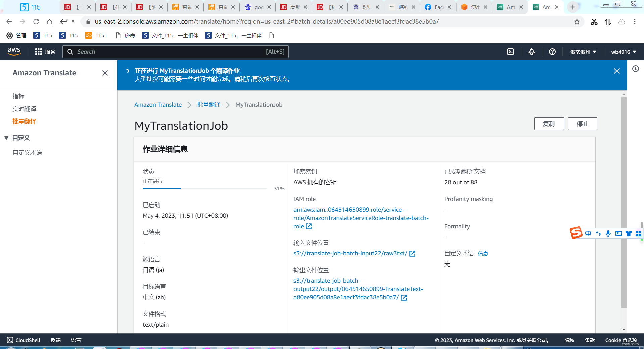
Task: Switch to the Facebook tab
Action: pyautogui.click(x=438, y=7)
